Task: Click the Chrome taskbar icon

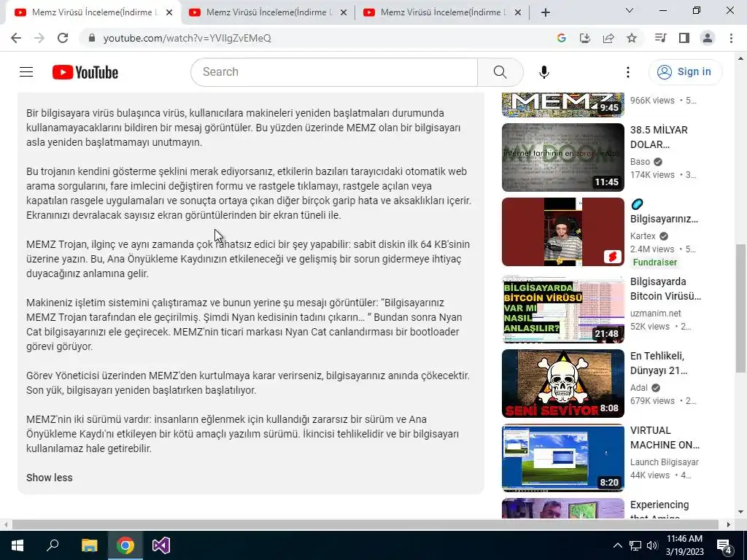Action: [x=125, y=545]
